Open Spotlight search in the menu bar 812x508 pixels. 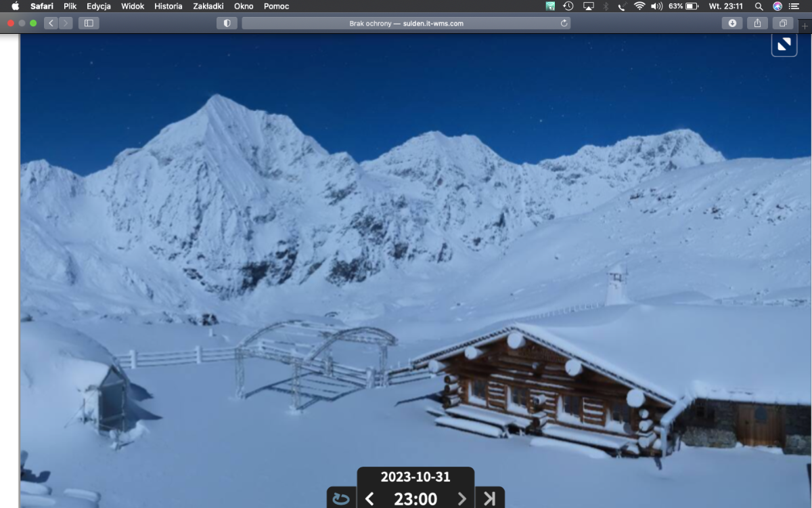pos(759,6)
